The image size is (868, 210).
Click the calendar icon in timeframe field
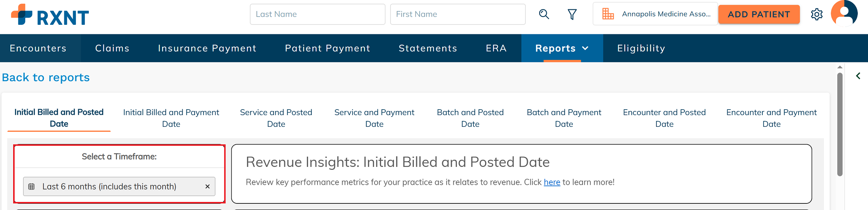32,187
